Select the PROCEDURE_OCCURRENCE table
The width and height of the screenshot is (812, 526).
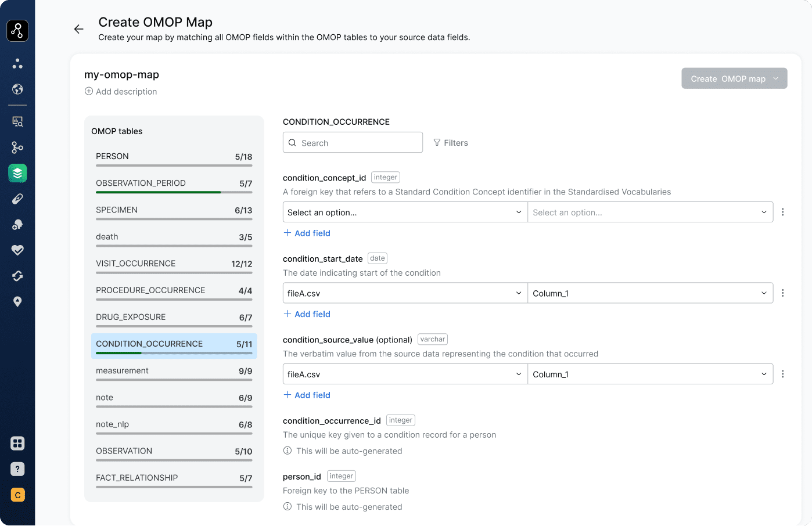pos(174,291)
